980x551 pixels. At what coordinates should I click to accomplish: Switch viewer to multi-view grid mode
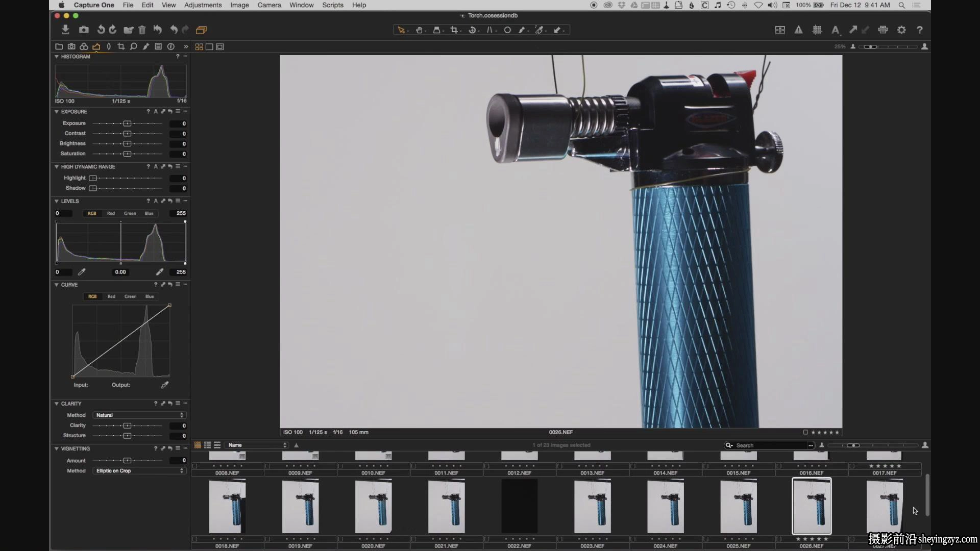click(x=199, y=47)
